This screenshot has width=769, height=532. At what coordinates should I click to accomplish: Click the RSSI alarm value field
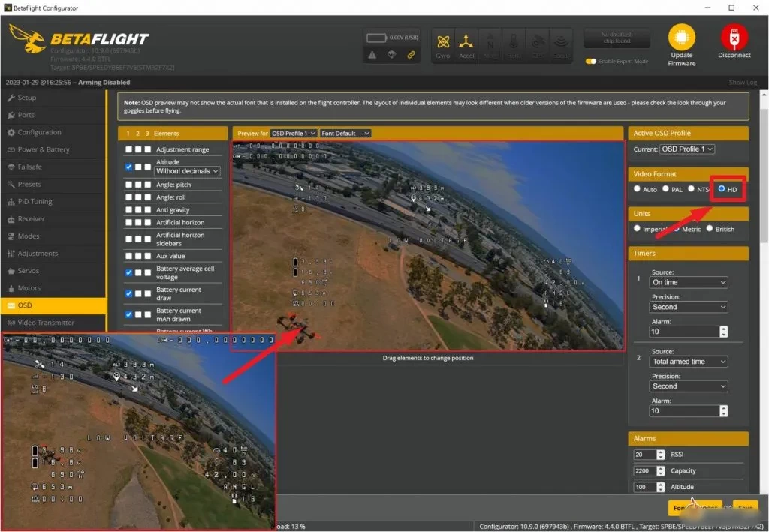point(644,455)
